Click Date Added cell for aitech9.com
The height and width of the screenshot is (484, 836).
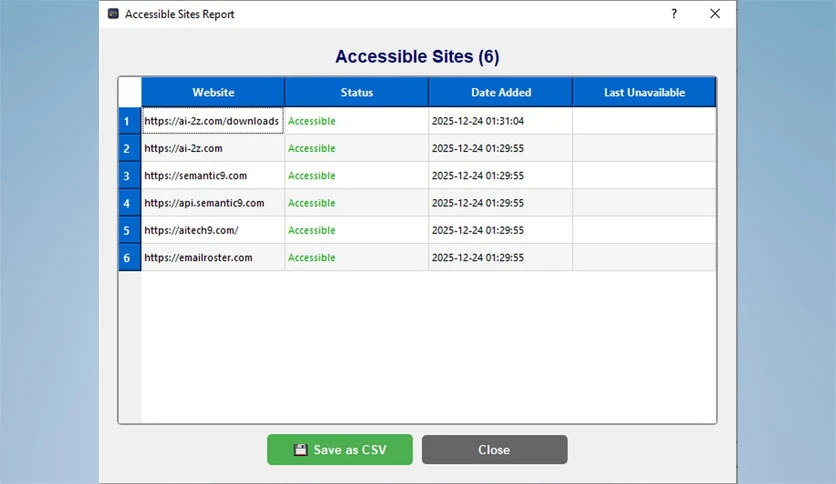pyautogui.click(x=501, y=230)
